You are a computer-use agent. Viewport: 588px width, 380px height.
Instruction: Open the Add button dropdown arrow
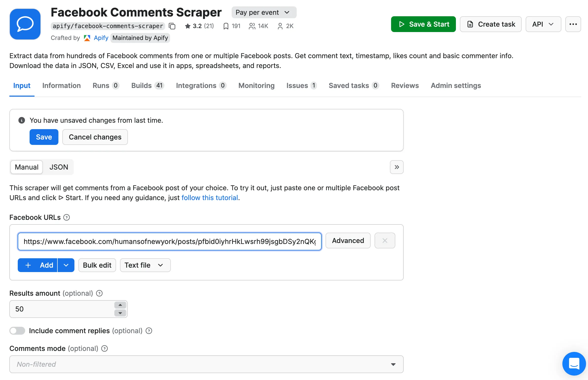point(66,265)
